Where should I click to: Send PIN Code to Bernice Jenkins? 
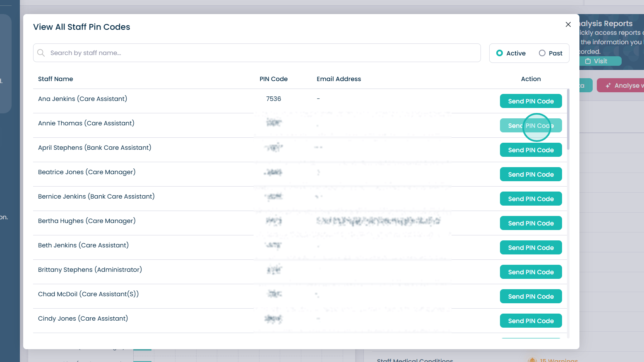coord(531,199)
